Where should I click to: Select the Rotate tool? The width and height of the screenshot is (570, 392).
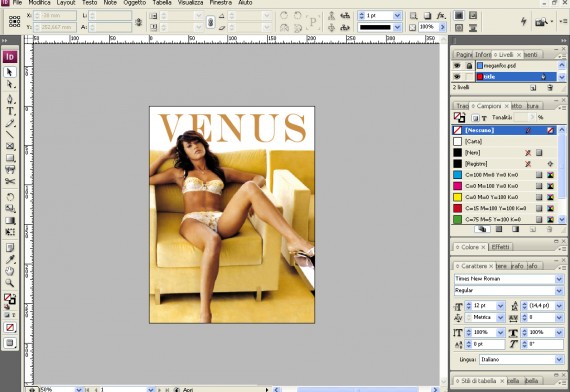[x=10, y=197]
